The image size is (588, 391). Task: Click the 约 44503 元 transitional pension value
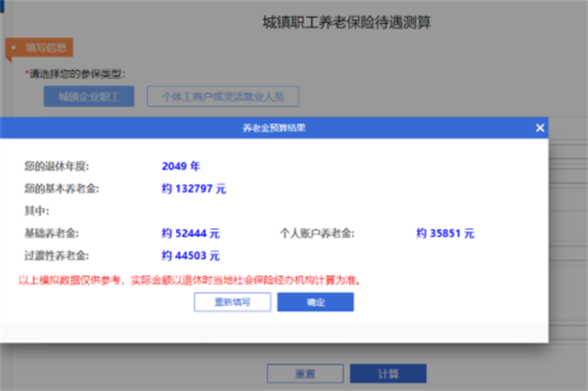coord(190,256)
